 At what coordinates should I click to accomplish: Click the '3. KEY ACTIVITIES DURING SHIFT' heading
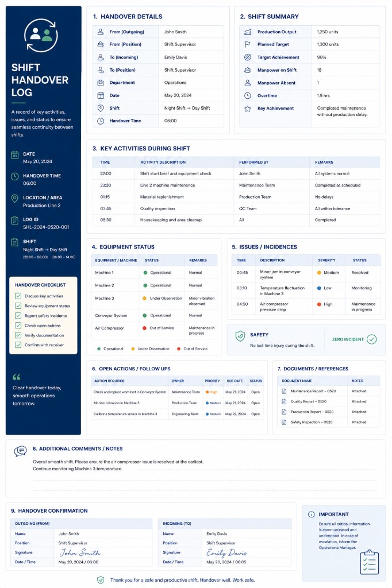(x=141, y=149)
